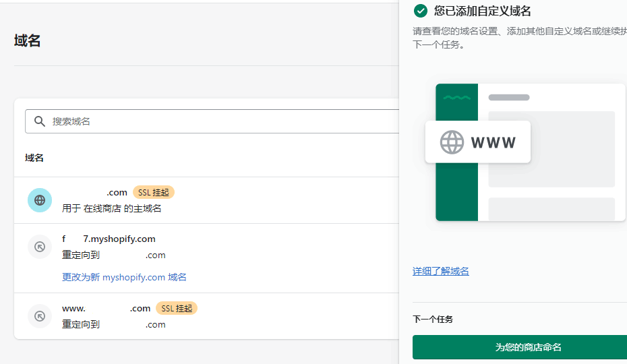Viewport: 627px width, 364px height.
Task: Open 更改为新 myshopify.com 域名 link
Action: coord(124,277)
